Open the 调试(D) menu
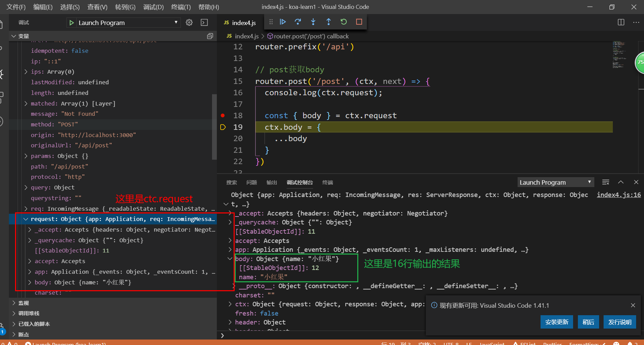 pyautogui.click(x=153, y=7)
